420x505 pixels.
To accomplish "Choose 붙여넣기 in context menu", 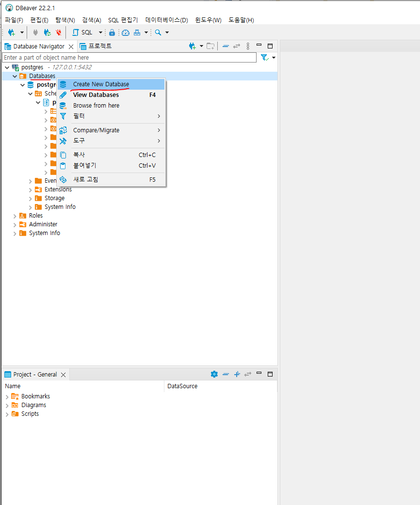I will pos(111,166).
